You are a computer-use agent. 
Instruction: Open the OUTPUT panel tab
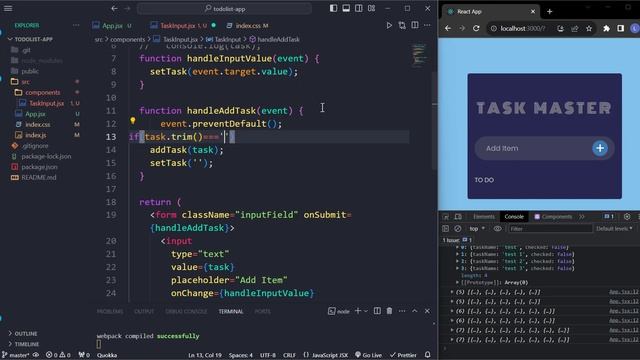pos(144,311)
